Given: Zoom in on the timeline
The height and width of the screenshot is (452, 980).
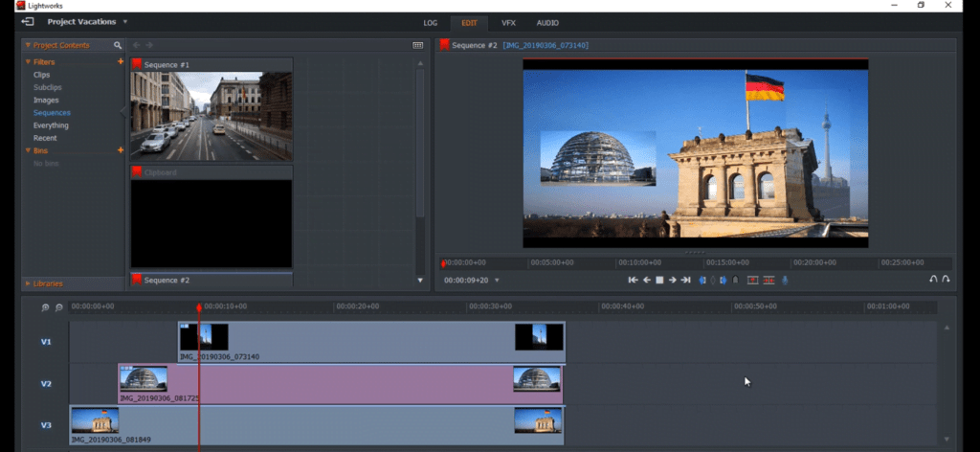Looking at the screenshot, I should point(45,307).
